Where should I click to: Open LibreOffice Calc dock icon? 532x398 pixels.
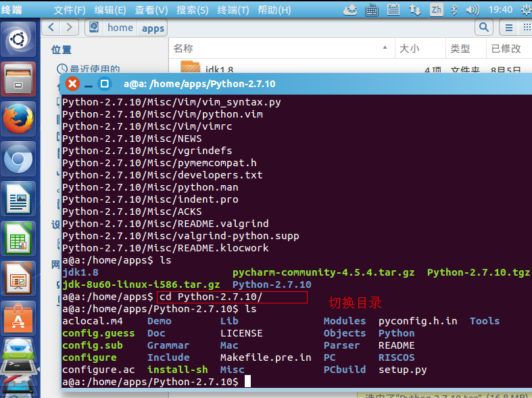click(x=18, y=239)
